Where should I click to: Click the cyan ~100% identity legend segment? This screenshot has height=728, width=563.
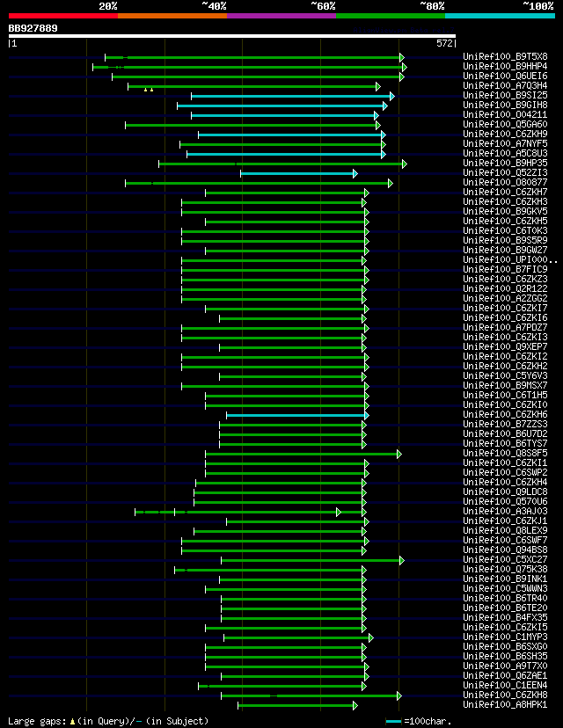pyautogui.click(x=501, y=16)
